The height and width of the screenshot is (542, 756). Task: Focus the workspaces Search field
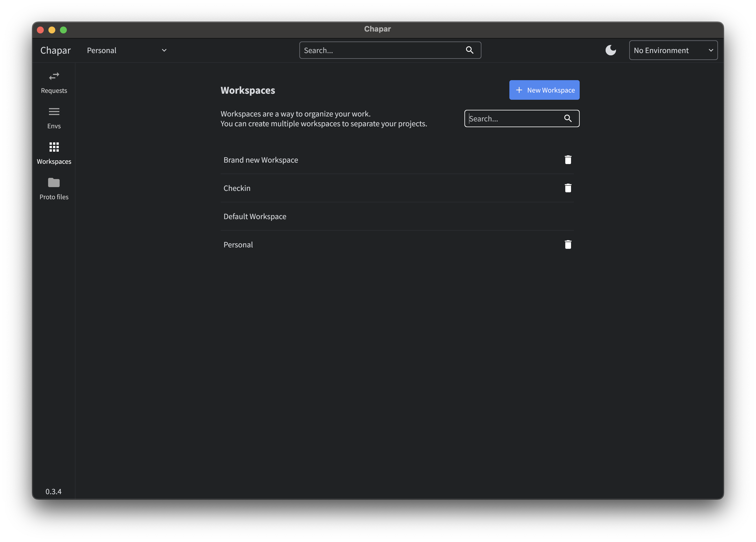tap(522, 118)
